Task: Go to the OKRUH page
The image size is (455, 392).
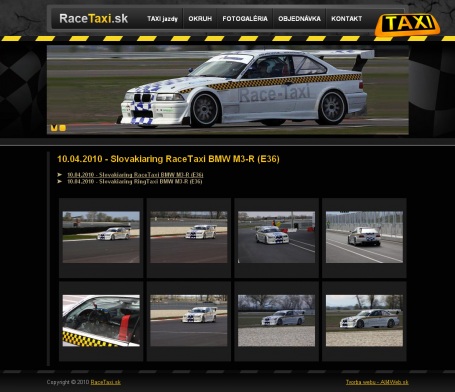Action: tap(200, 19)
